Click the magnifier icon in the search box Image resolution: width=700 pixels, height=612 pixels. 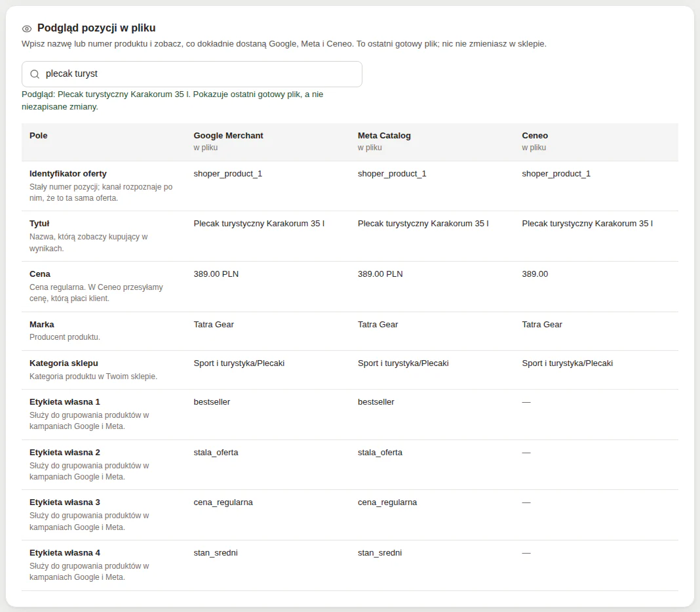click(x=34, y=74)
